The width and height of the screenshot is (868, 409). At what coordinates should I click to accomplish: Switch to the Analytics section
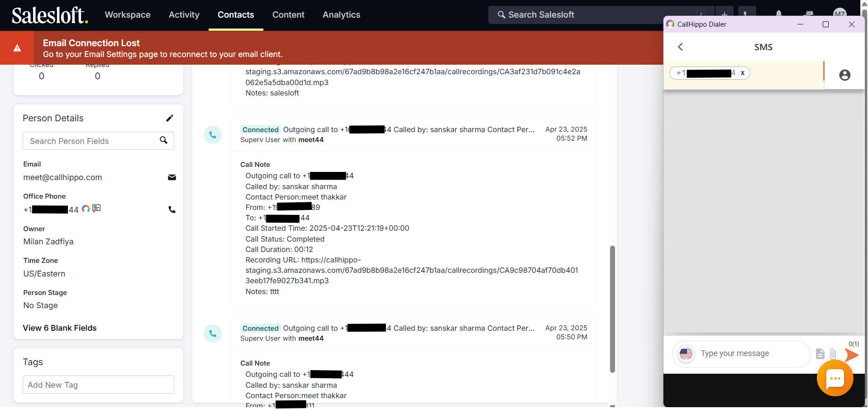click(342, 15)
